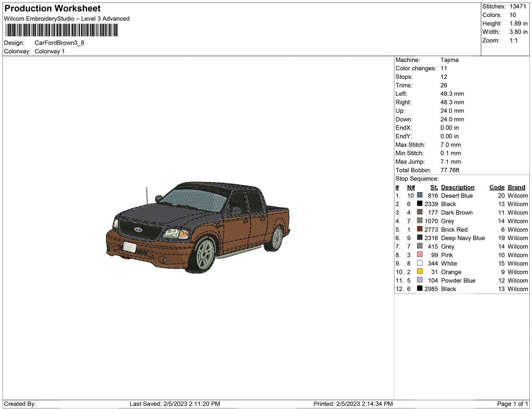
Task: Pick the Brick Red color swatch
Action: pyautogui.click(x=420, y=229)
